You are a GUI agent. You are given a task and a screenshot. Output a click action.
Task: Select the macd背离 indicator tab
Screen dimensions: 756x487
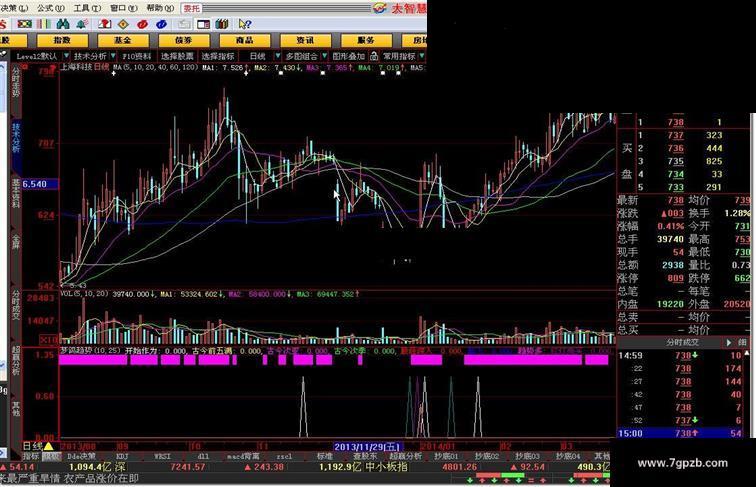[x=243, y=456]
